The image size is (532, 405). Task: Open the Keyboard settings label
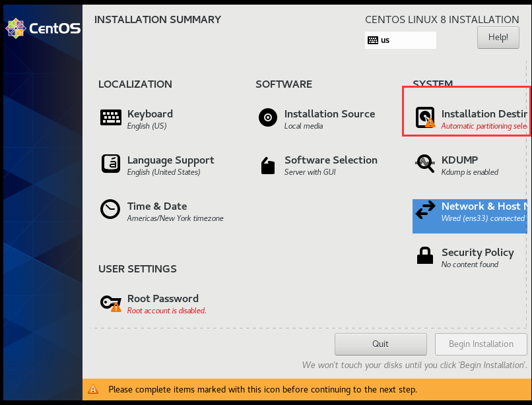[150, 113]
